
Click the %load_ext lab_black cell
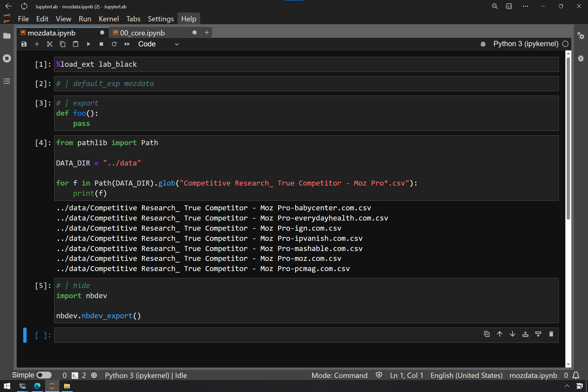click(306, 64)
